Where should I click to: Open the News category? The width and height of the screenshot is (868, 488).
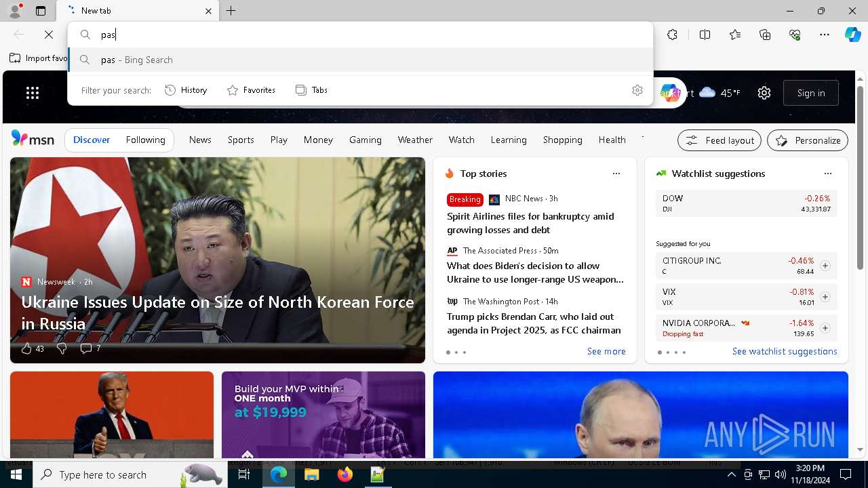coord(200,140)
